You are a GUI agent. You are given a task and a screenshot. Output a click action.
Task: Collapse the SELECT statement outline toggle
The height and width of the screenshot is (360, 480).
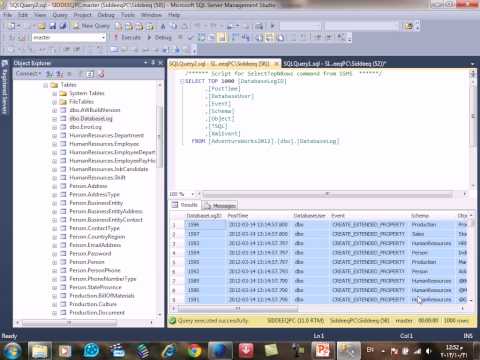(182, 81)
